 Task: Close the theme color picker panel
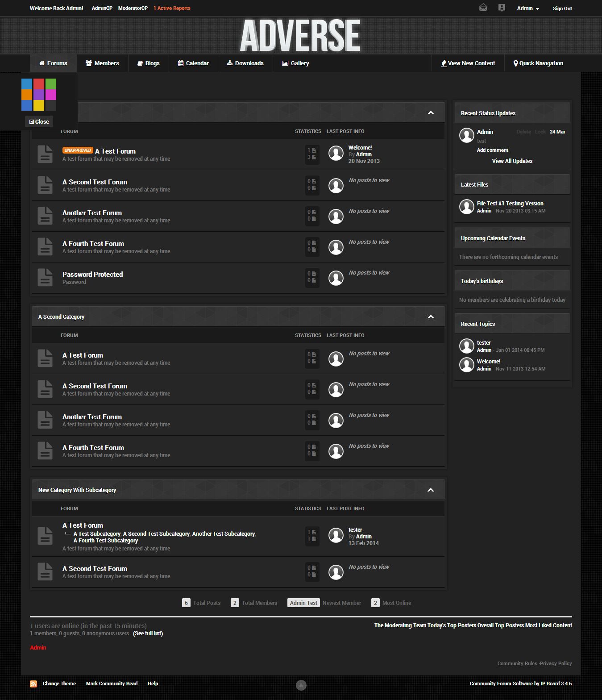click(x=39, y=121)
